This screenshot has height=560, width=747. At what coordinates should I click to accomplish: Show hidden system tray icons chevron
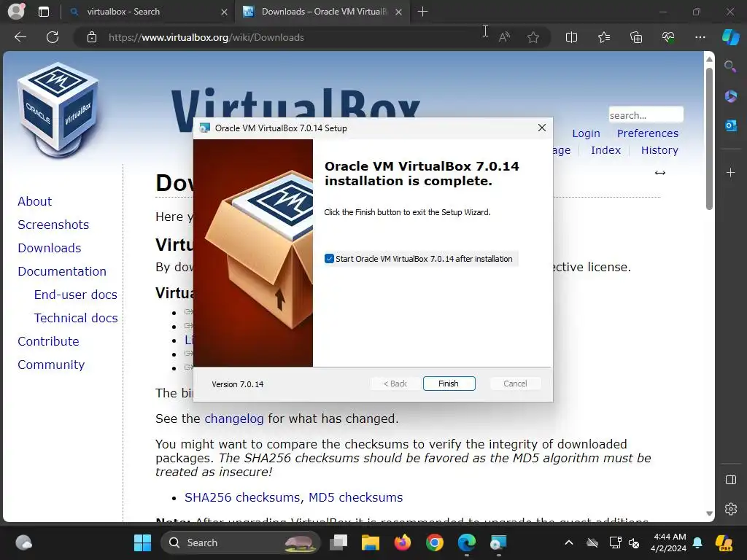(569, 542)
